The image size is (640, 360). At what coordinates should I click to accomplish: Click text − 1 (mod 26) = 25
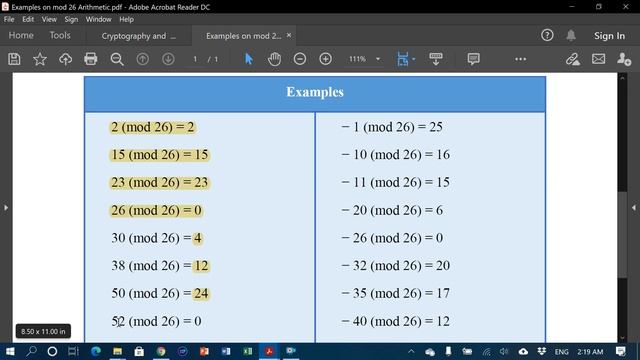click(x=392, y=127)
